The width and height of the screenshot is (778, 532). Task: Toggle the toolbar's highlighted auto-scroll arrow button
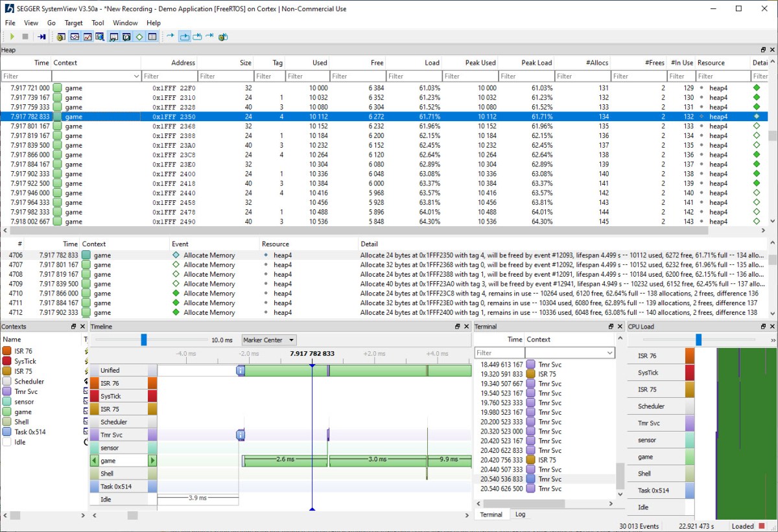[185, 37]
